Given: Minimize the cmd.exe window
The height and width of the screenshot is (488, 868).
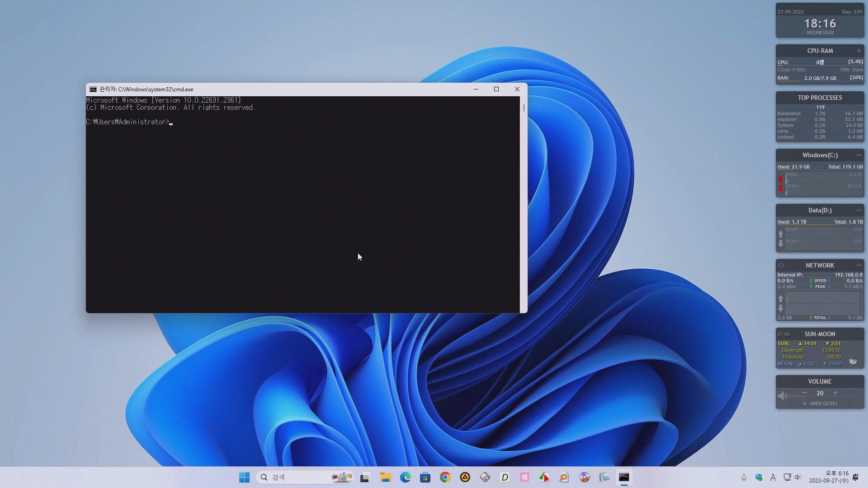Looking at the screenshot, I should (476, 89).
